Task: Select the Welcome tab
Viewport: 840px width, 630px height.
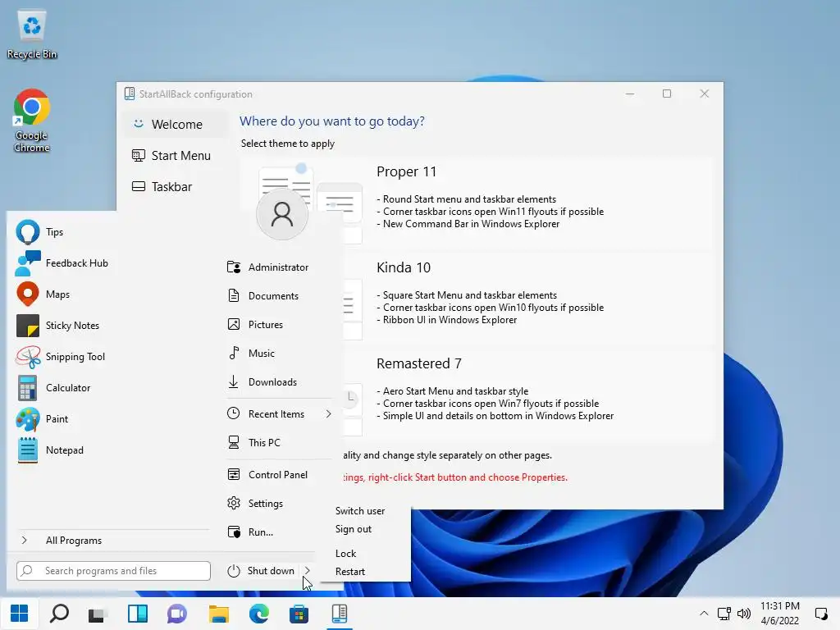Action: [174, 125]
